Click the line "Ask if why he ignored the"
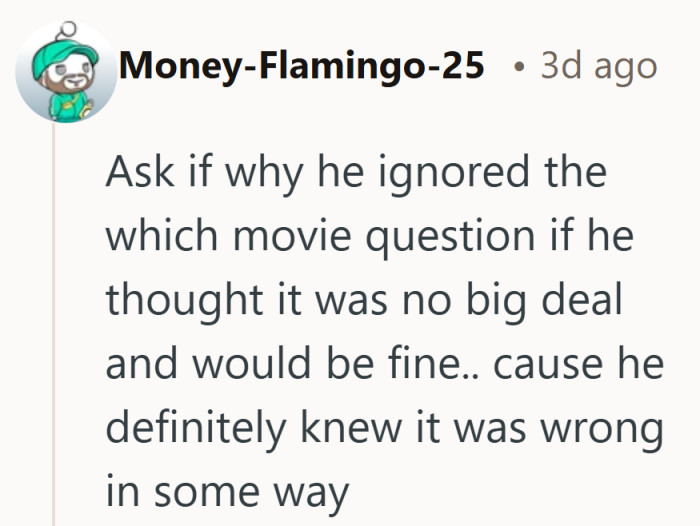This screenshot has width=700, height=526. (356, 173)
